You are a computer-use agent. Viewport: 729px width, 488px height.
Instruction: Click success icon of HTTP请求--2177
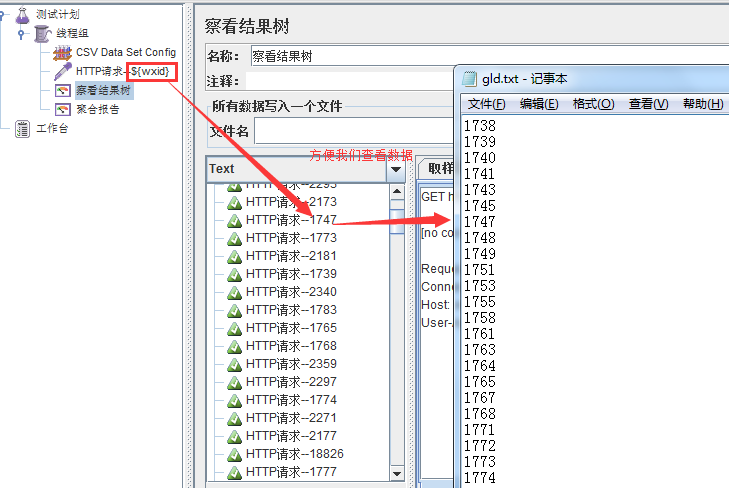click(x=234, y=436)
